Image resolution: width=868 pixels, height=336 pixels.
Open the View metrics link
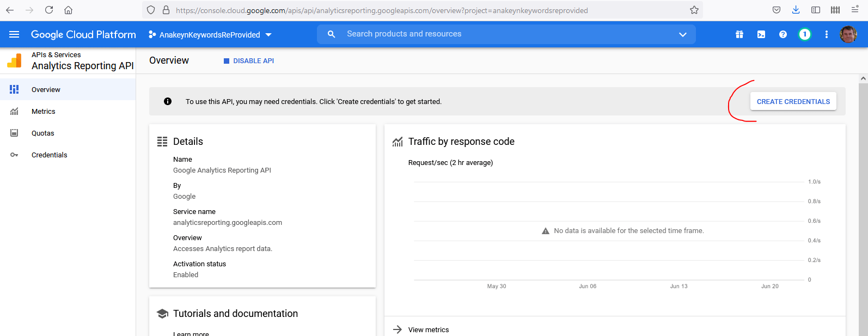point(429,329)
